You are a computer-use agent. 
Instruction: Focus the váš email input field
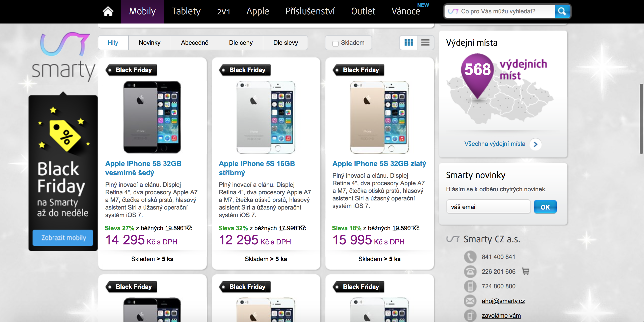point(488,207)
